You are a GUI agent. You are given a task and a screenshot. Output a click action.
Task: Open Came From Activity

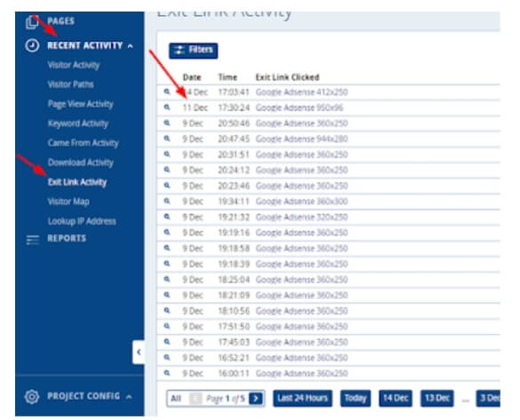coord(84,143)
